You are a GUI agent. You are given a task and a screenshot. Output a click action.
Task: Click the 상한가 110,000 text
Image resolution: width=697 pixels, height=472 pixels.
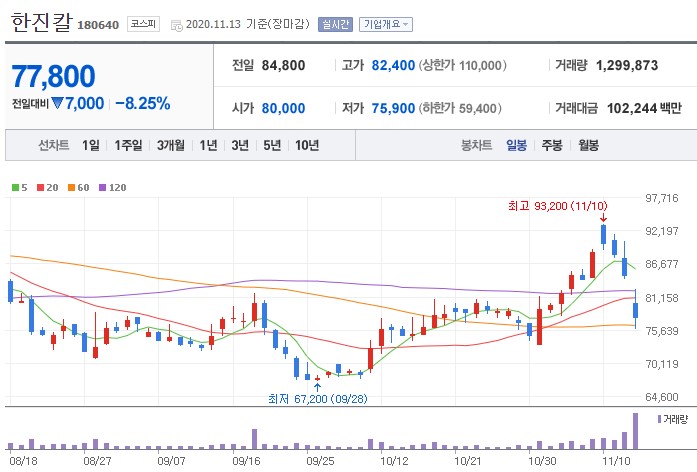(462, 65)
